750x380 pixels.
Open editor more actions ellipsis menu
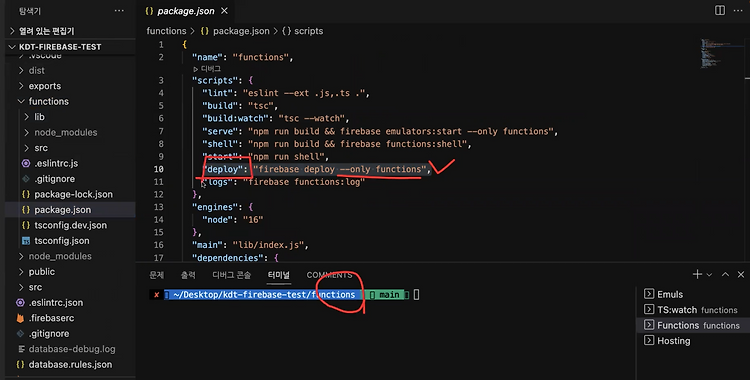[x=738, y=11]
